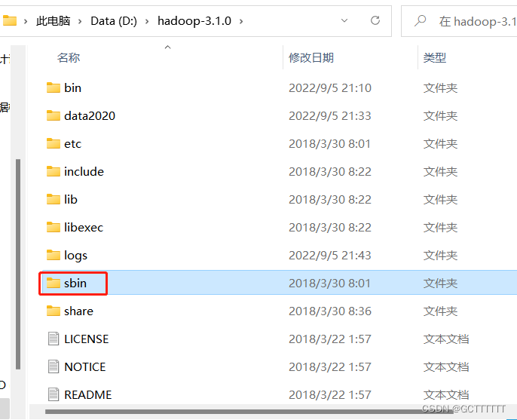Click the 此电脑 breadcrumb
Image resolution: width=517 pixels, height=420 pixels.
(x=53, y=21)
